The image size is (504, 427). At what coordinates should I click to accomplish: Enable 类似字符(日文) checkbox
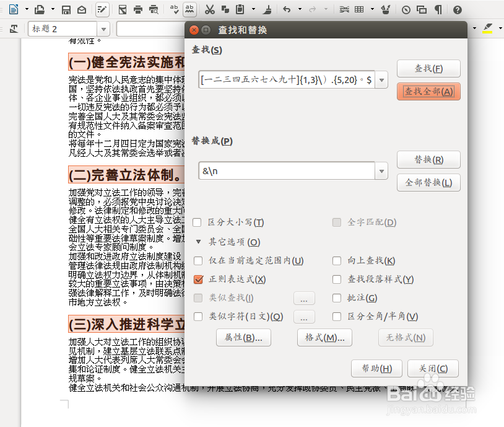tap(198, 317)
